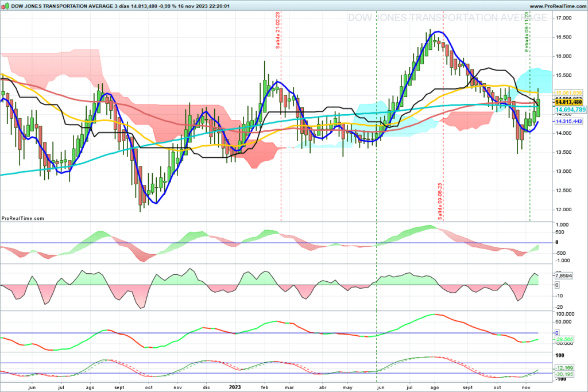This screenshot has width=588, height=392.
Task: Click the 'jun' label left of 'jul' 2022
Action: (32, 387)
